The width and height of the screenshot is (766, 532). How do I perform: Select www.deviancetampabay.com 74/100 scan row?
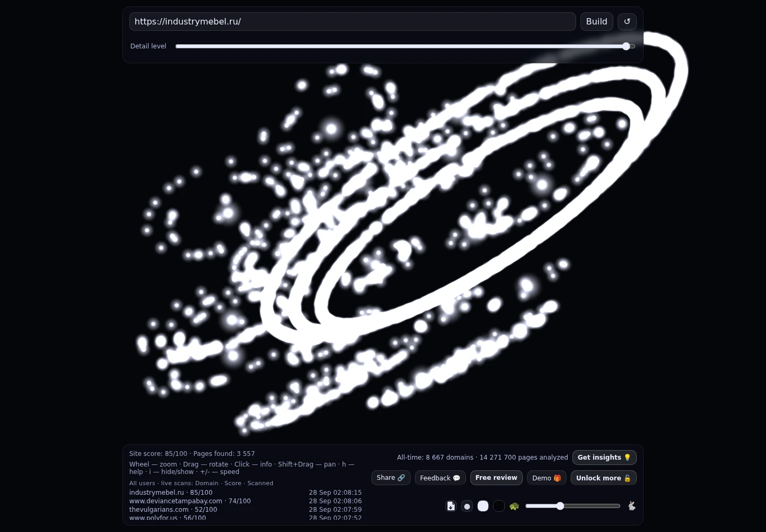pos(245,501)
